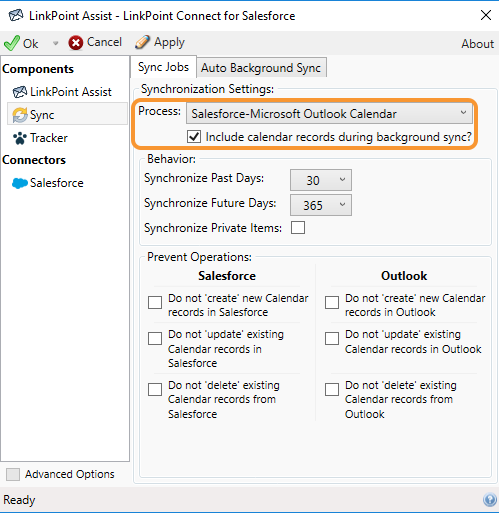Expand the Ok button dropdown arrow
The height and width of the screenshot is (513, 499).
click(x=55, y=43)
